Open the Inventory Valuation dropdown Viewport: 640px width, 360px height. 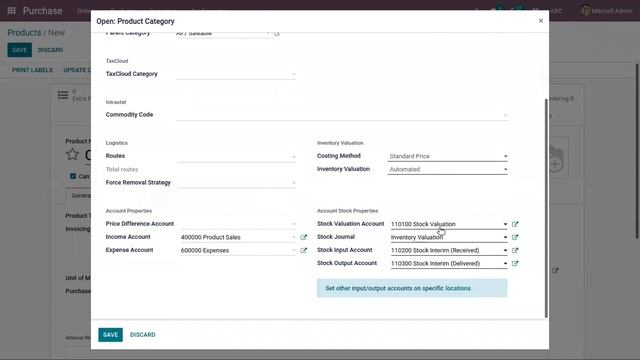(x=447, y=169)
